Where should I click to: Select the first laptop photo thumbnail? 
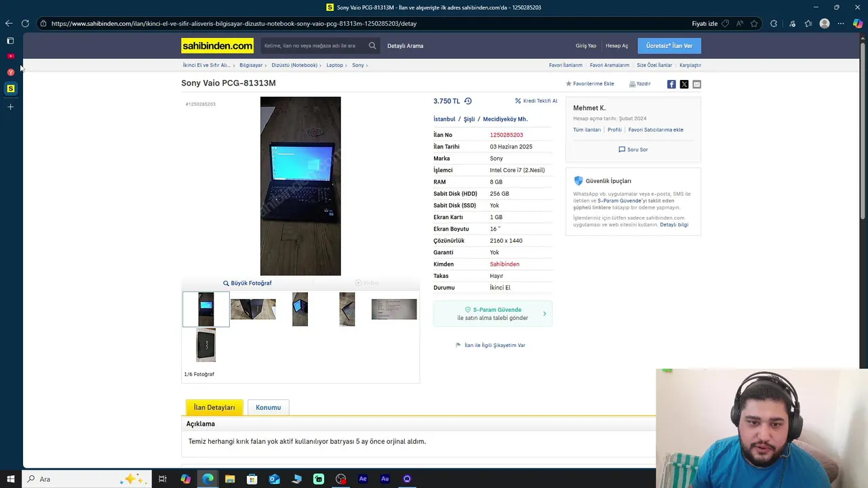pos(206,309)
